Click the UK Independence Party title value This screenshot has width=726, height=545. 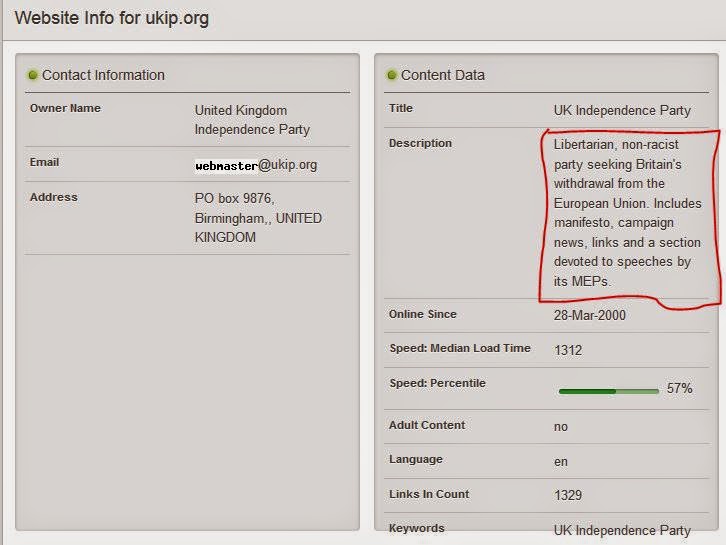pos(622,110)
